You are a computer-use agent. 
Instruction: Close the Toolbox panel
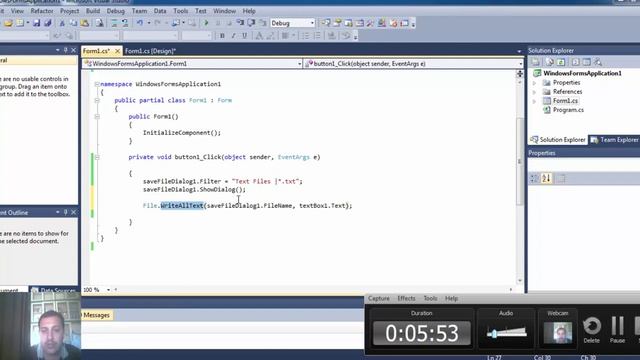pyautogui.click(x=73, y=50)
